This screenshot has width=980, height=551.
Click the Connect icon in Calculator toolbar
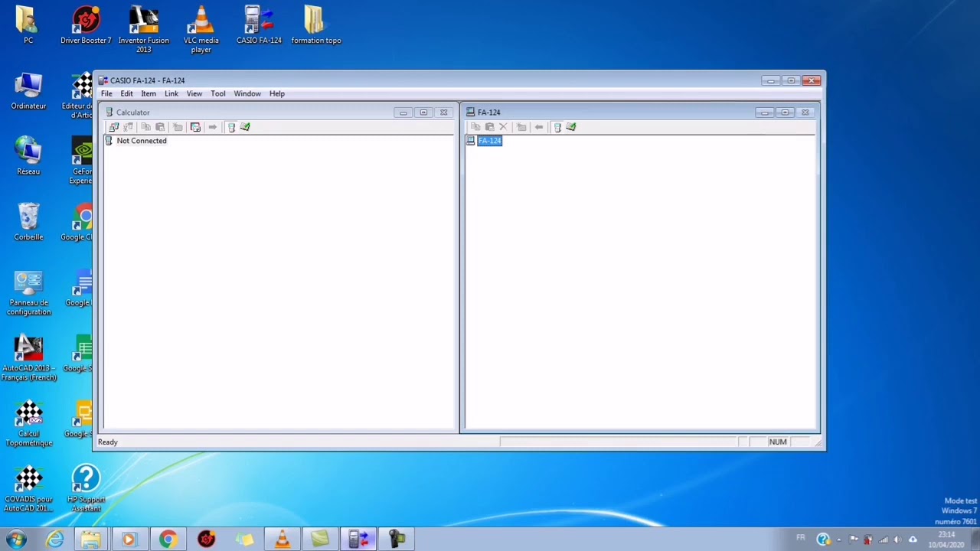coord(114,127)
